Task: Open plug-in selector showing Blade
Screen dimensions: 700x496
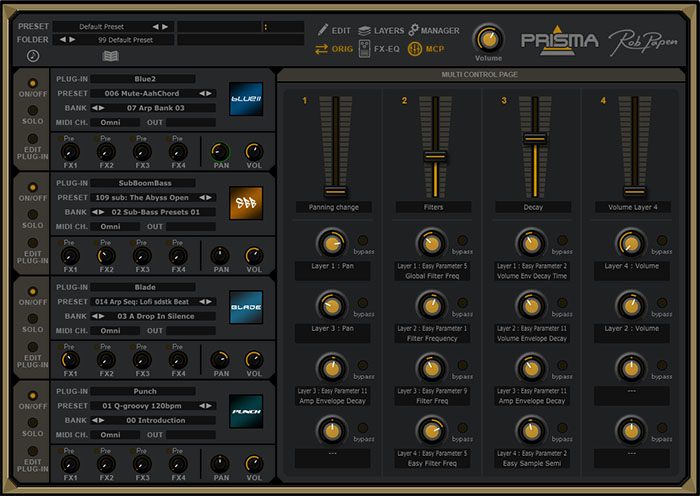Action: click(143, 287)
